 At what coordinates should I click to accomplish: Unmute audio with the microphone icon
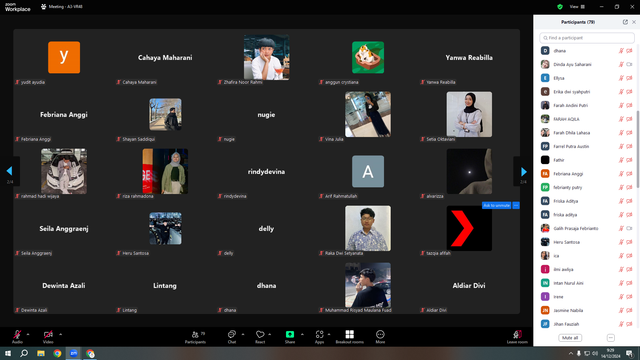click(x=17, y=334)
